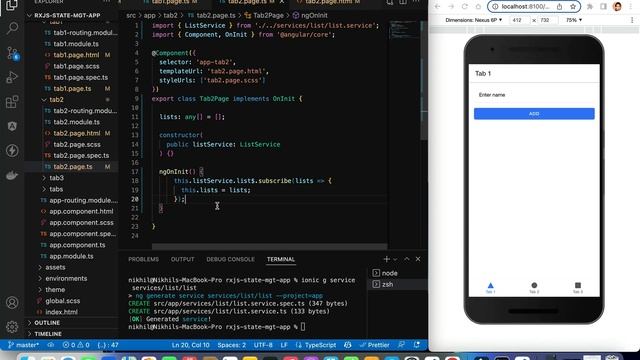Select Tab 1 in the phone app's tab bar

coord(491,288)
